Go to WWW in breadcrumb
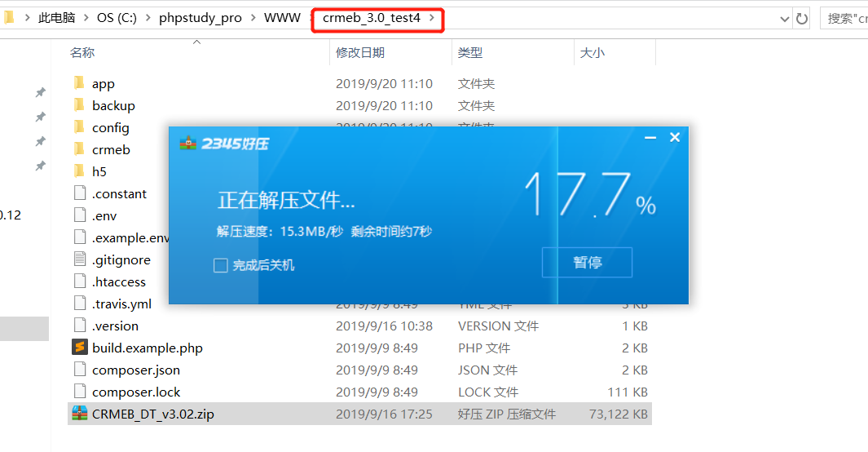This screenshot has width=868, height=452. point(282,18)
